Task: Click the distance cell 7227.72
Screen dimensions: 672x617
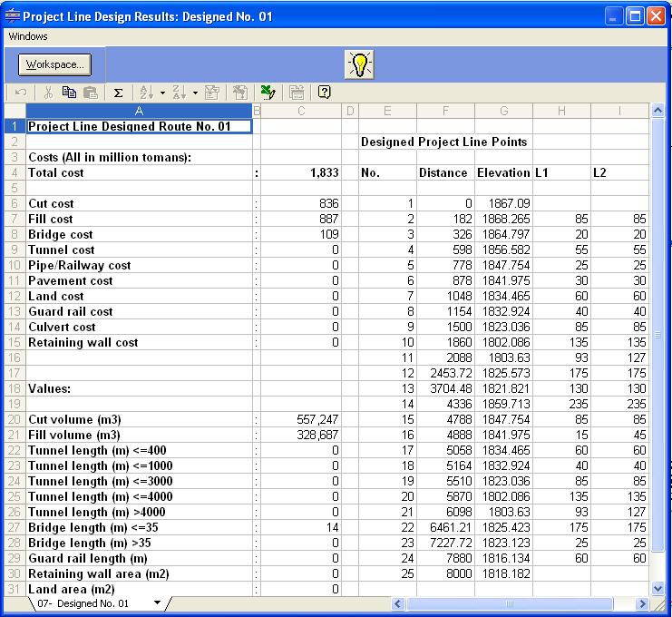Action: pyautogui.click(x=445, y=544)
